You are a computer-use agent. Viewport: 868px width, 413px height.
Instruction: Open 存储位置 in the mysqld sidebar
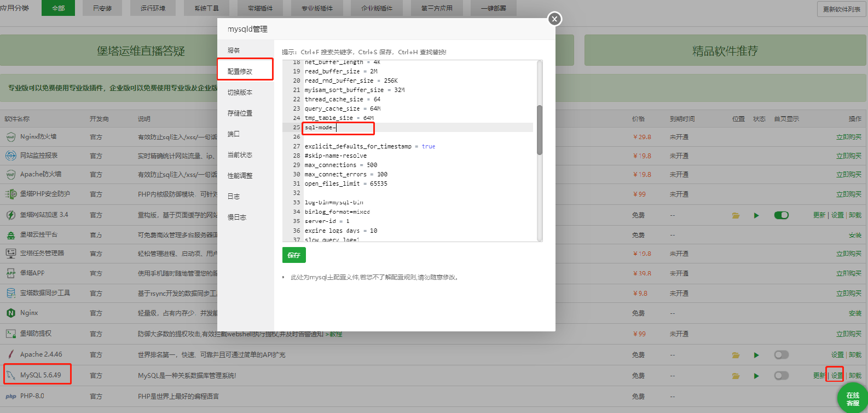click(x=240, y=113)
